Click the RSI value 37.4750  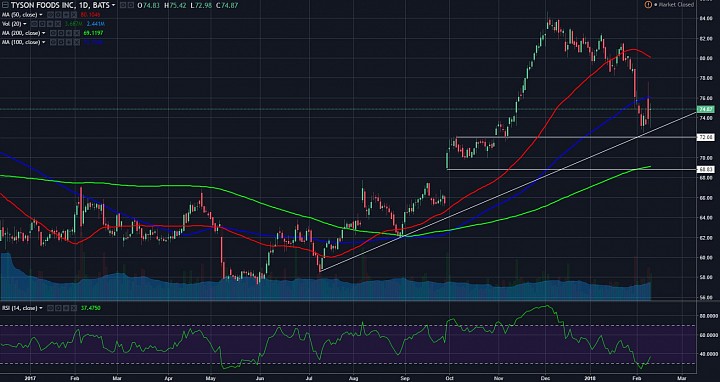tap(90, 308)
